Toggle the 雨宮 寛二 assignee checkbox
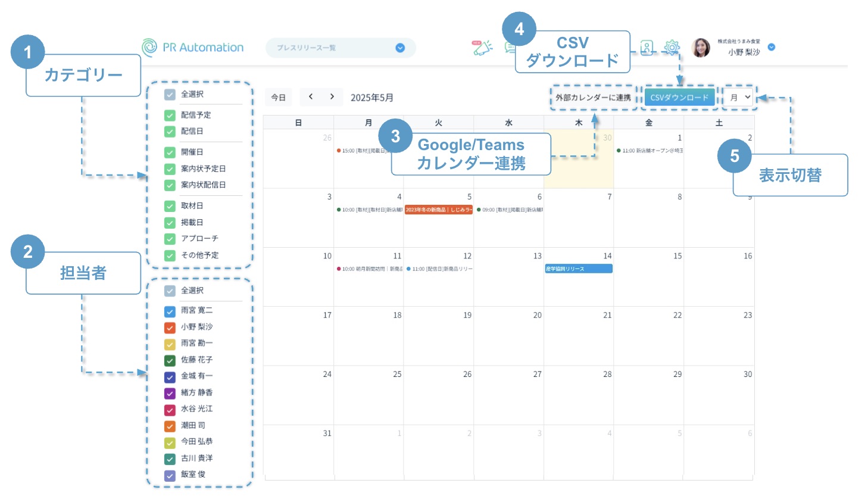Viewport: 868px width, 502px height. point(170,311)
